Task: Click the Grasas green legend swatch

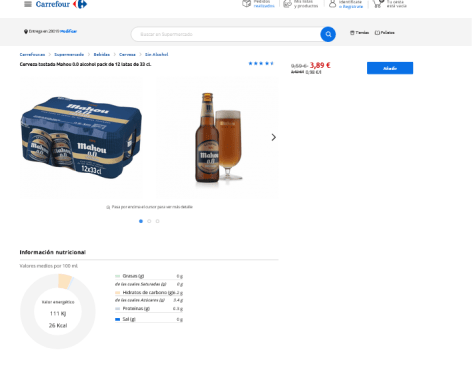Action: click(117, 276)
